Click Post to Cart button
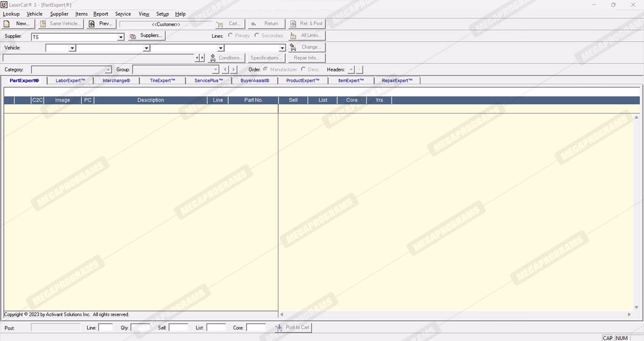 292,327
